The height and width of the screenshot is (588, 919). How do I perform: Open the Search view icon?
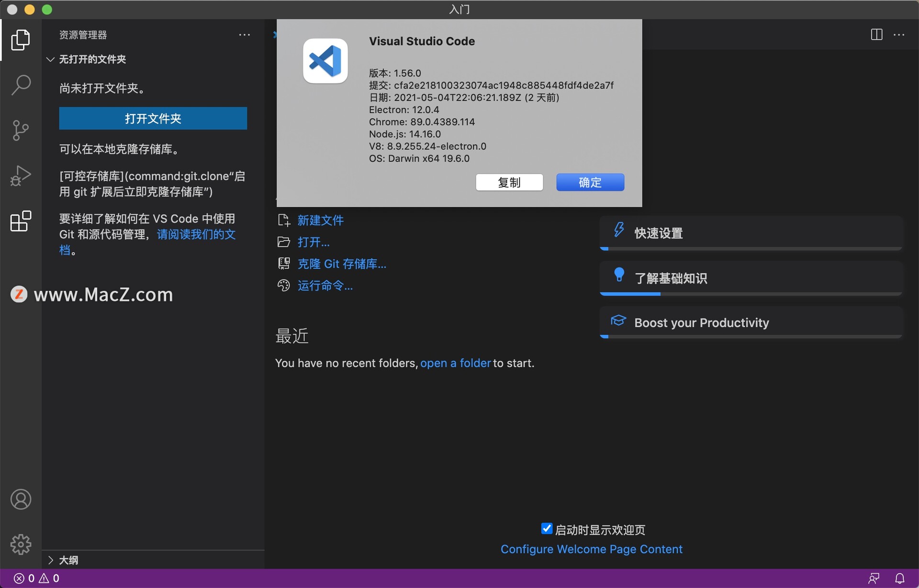21,85
